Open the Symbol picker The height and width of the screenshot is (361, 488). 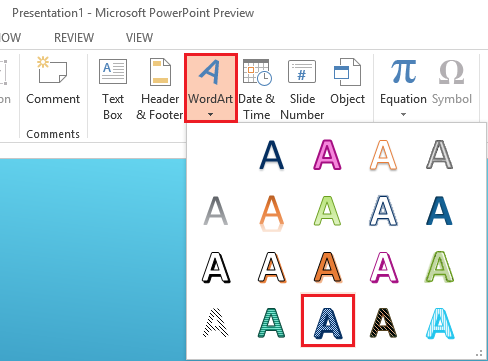coord(452,82)
